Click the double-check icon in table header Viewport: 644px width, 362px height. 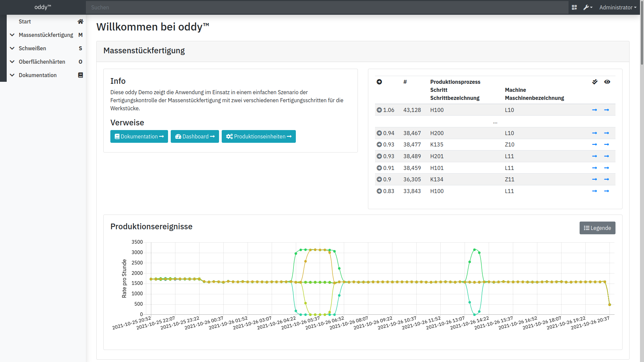pos(595,82)
